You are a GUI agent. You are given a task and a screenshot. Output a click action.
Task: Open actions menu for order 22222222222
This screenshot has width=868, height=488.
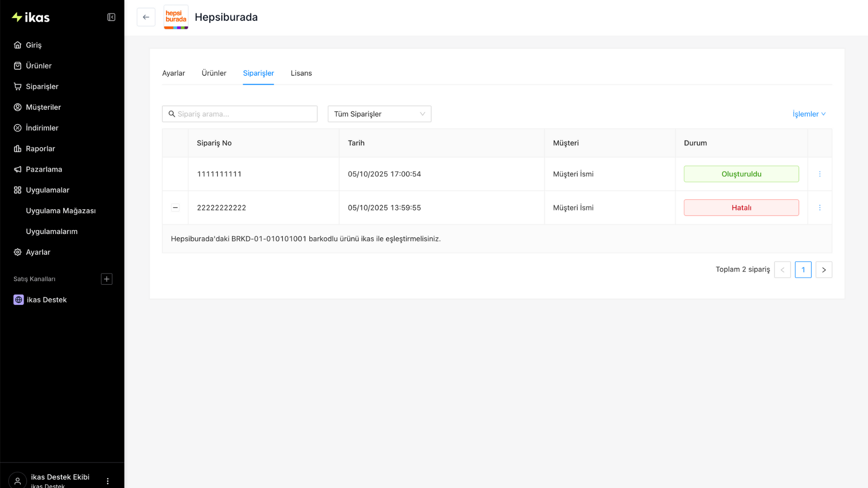coord(820,208)
